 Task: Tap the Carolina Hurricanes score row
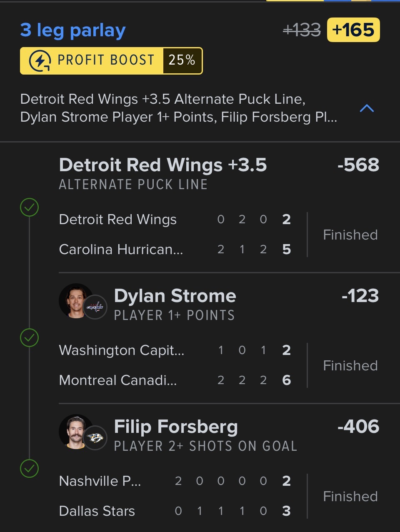(x=175, y=250)
